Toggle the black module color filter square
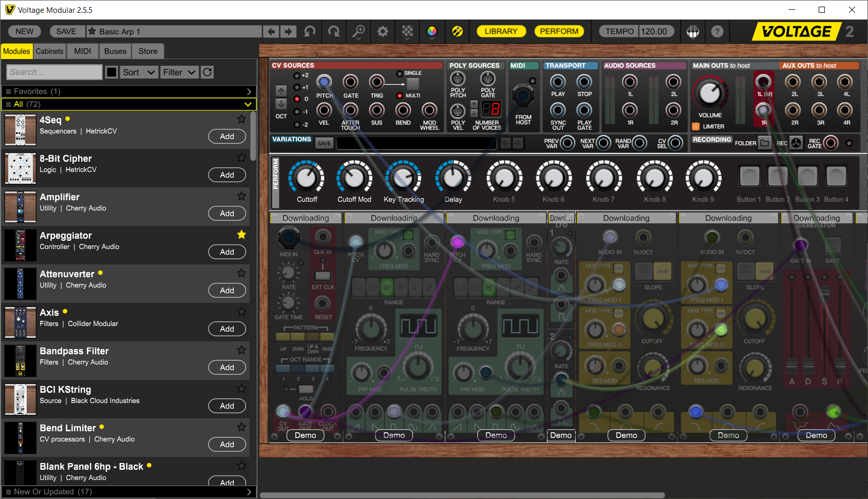The width and height of the screenshot is (868, 499). click(111, 72)
